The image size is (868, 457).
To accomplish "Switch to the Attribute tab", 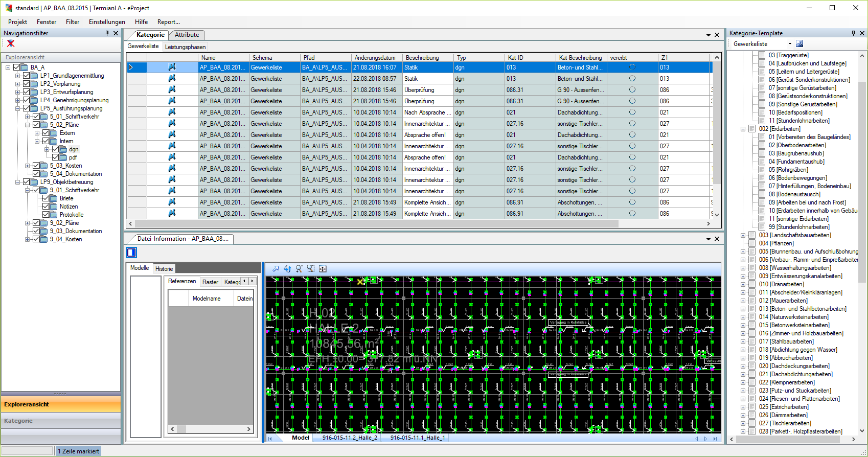I will [187, 35].
